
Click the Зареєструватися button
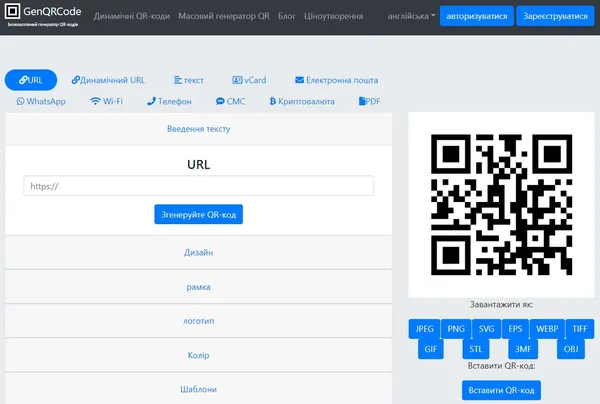pos(555,16)
